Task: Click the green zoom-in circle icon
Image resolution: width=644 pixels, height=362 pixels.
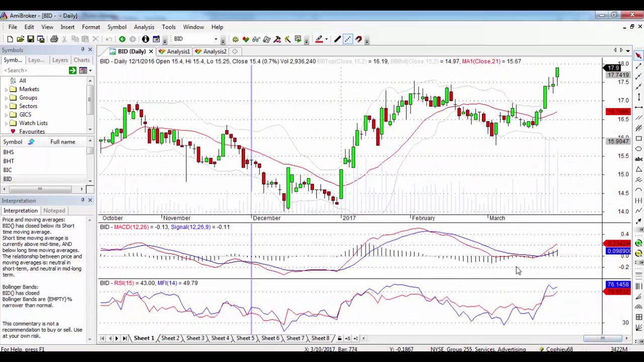Action: tap(638, 243)
